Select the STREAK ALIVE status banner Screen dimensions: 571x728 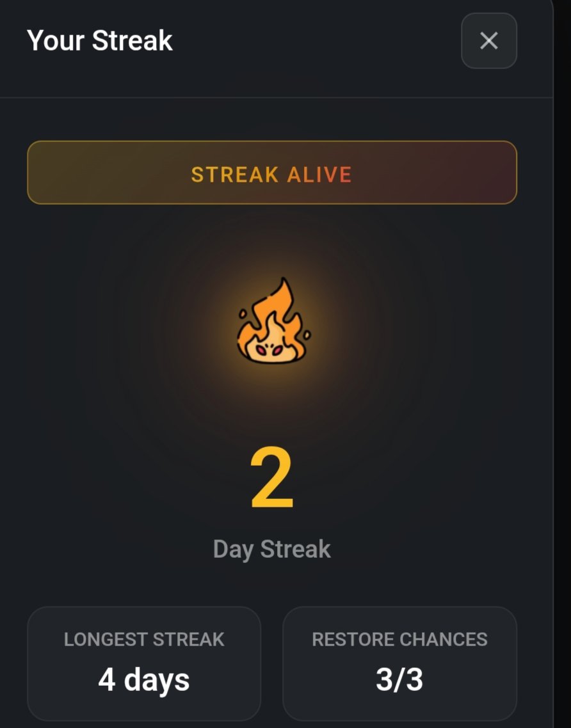(x=272, y=172)
